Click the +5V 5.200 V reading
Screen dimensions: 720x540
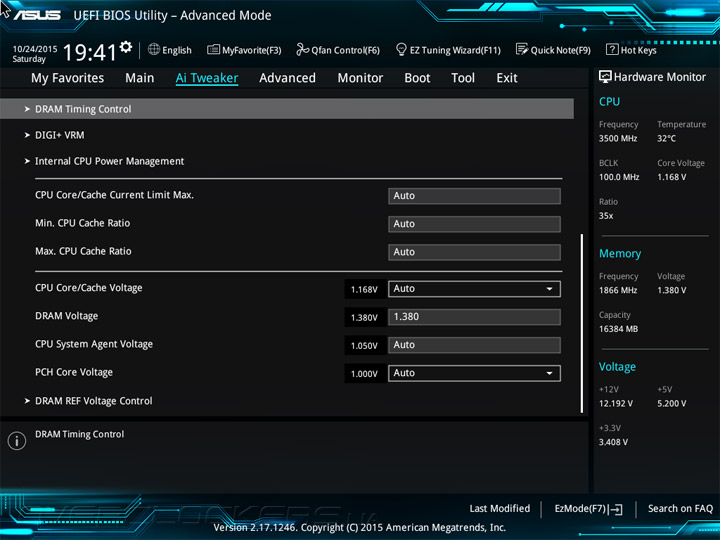671,404
